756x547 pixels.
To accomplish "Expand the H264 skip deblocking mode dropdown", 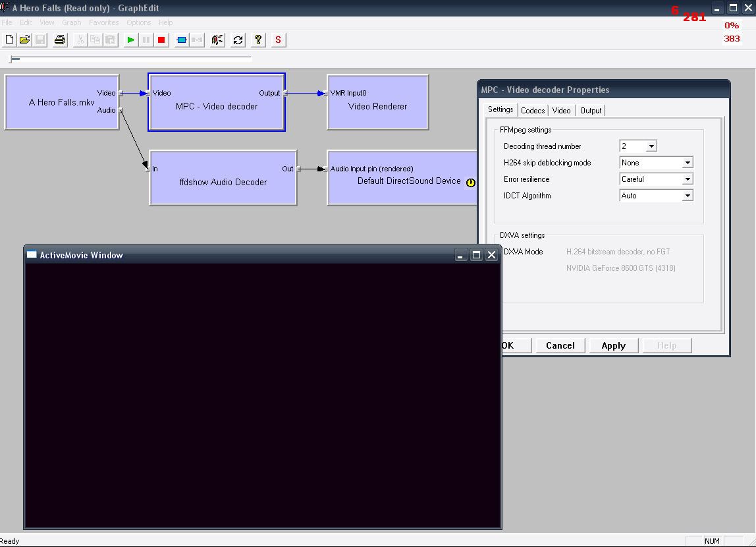I will point(687,163).
